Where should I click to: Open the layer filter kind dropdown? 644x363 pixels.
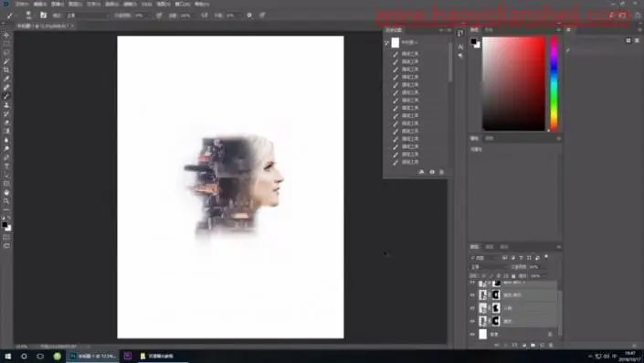point(485,257)
